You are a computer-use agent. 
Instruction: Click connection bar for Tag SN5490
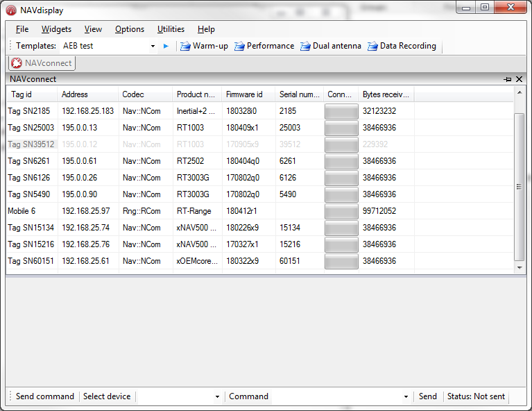coord(341,194)
